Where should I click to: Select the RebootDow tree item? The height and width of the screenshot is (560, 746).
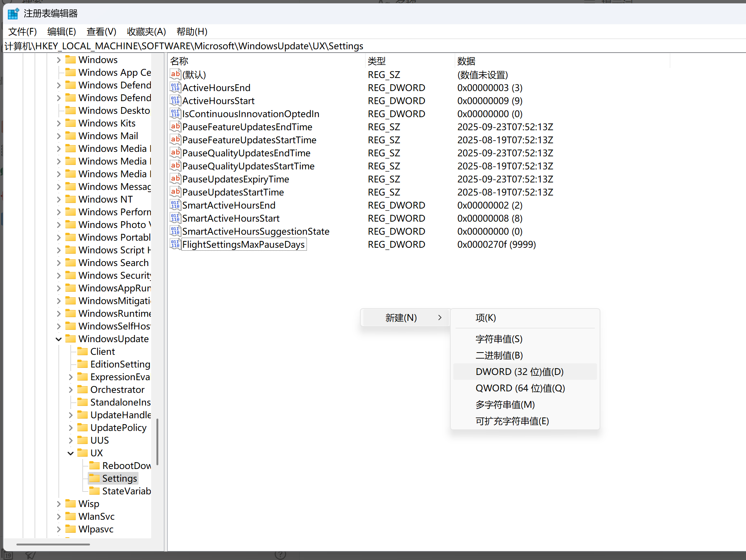(127, 466)
